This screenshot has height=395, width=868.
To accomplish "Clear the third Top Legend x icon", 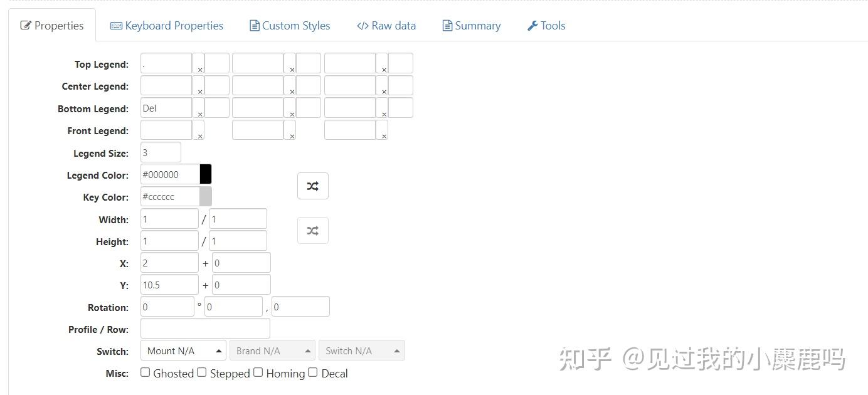I will pyautogui.click(x=383, y=69).
